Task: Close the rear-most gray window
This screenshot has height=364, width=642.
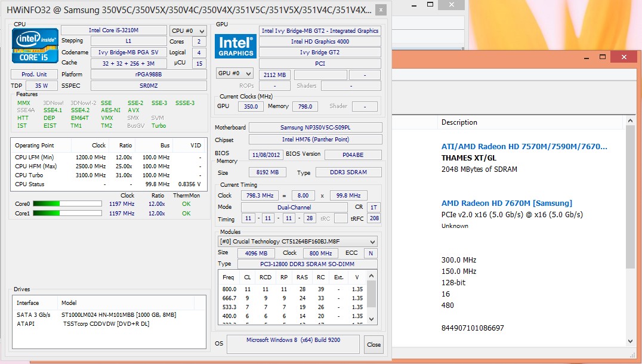Action: (x=451, y=5)
